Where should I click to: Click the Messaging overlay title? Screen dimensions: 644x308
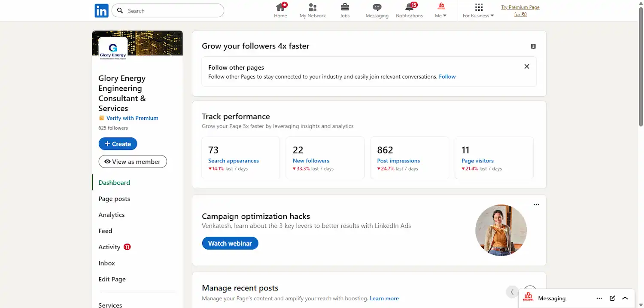pos(552,298)
